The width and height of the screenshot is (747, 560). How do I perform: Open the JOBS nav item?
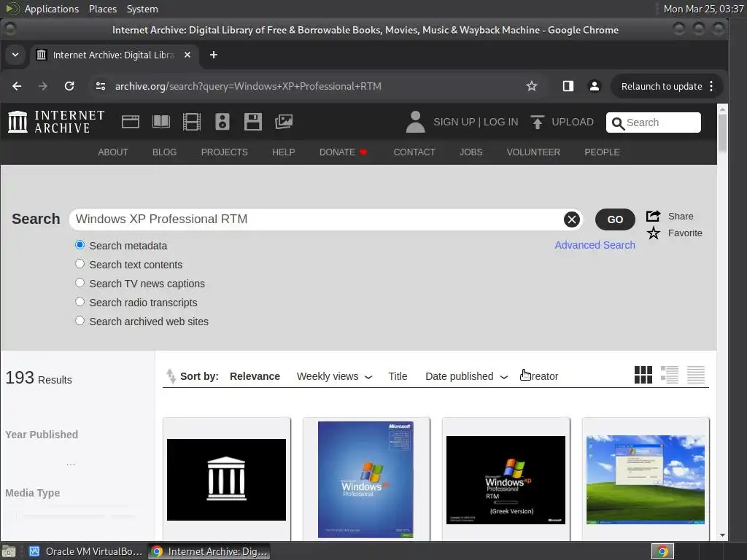coord(471,152)
